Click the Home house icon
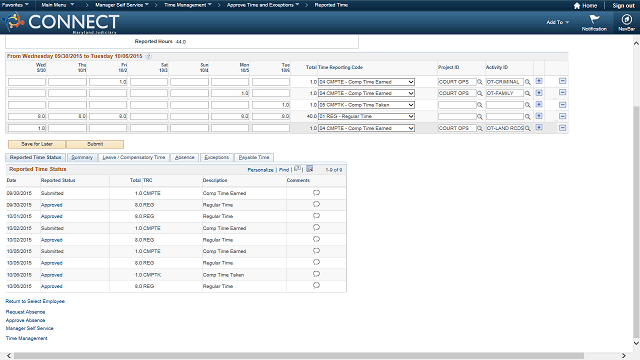 [577, 6]
